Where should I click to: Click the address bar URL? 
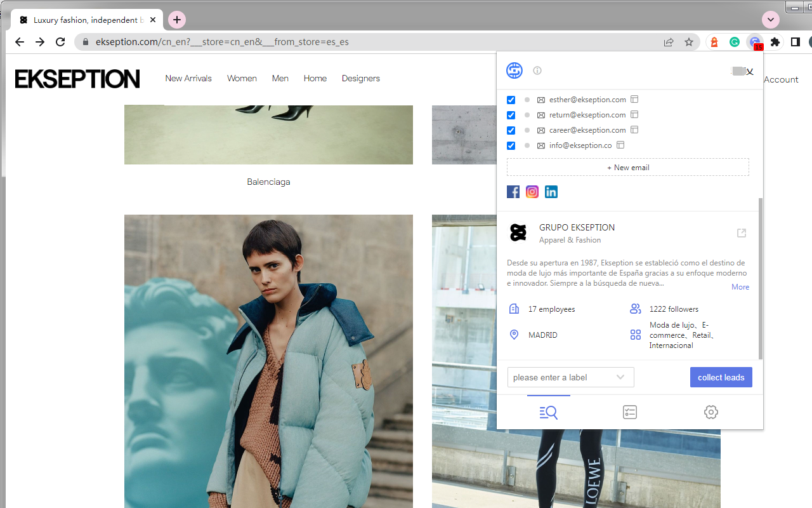(222, 42)
